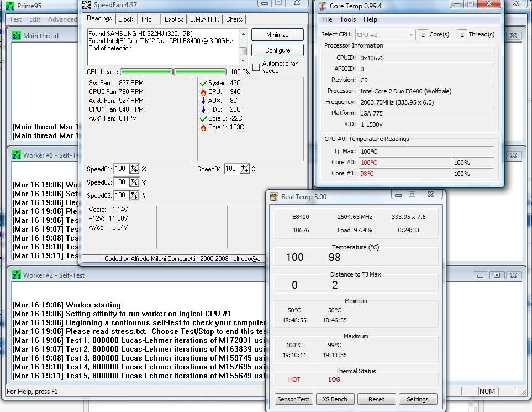Click SpeedFan Configure button
This screenshot has height=412, width=532.
[x=277, y=50]
